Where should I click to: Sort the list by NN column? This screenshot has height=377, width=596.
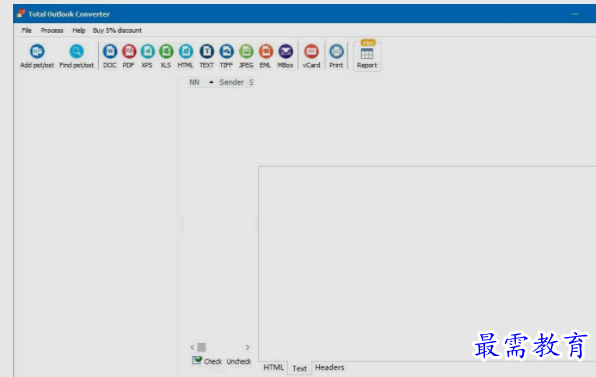195,82
